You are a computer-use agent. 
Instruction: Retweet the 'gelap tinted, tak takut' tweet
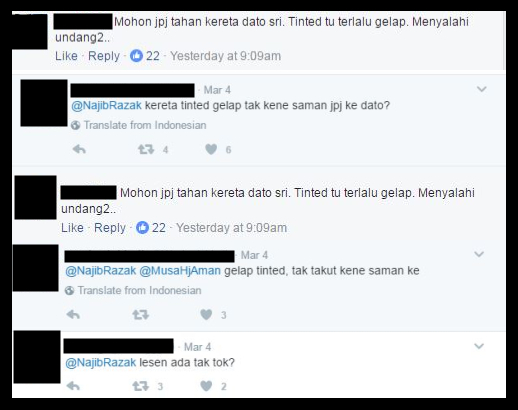click(x=140, y=315)
